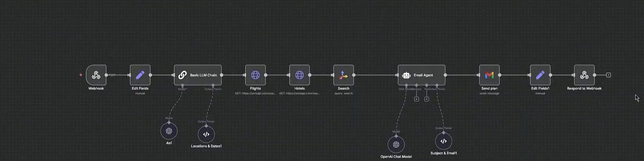This screenshot has width=644, height=161.
Task: Click the 'Respond to Webhook' label
Action: pyautogui.click(x=584, y=89)
